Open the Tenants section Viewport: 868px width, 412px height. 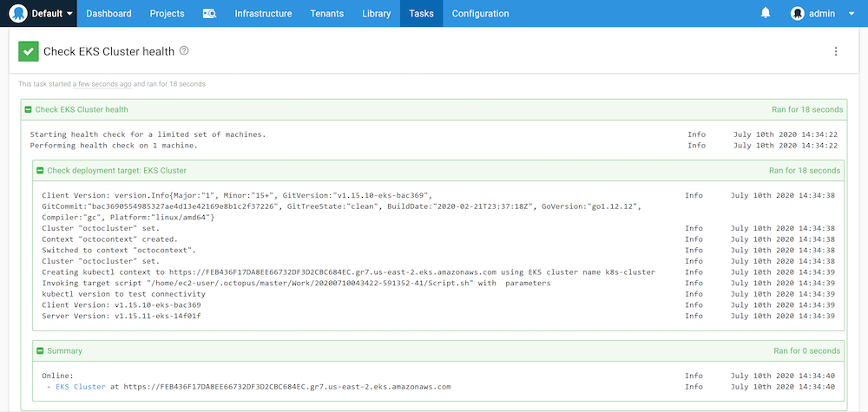[328, 14]
